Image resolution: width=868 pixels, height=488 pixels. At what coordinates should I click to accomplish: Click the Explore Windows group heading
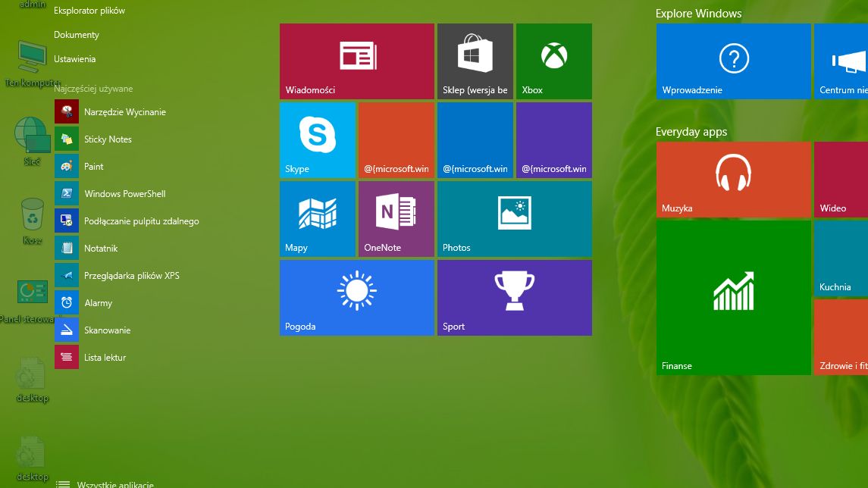(x=699, y=14)
